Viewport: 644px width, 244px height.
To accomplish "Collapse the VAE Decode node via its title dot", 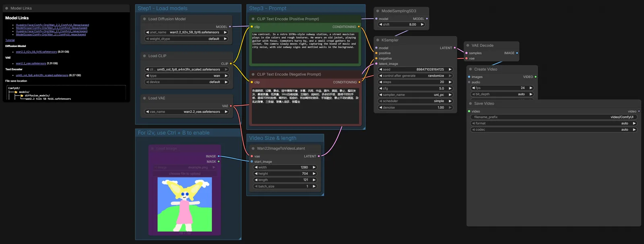I will tap(468, 45).
